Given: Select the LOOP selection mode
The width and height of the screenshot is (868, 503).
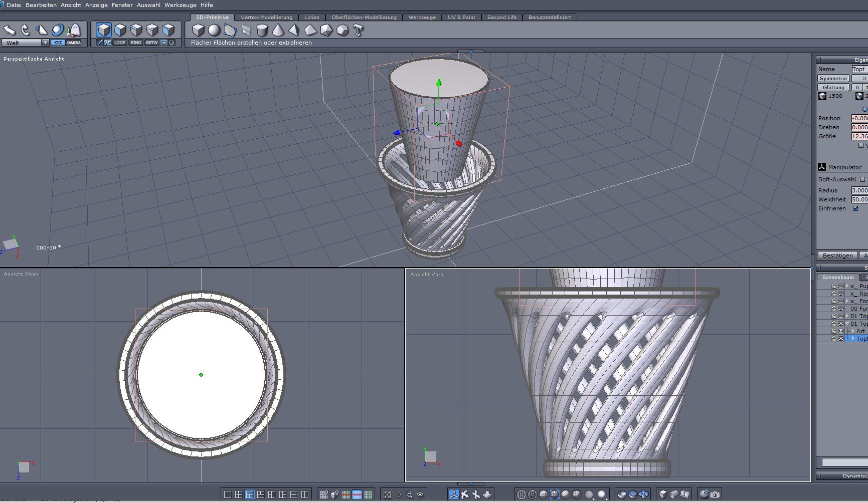Looking at the screenshot, I should [119, 43].
